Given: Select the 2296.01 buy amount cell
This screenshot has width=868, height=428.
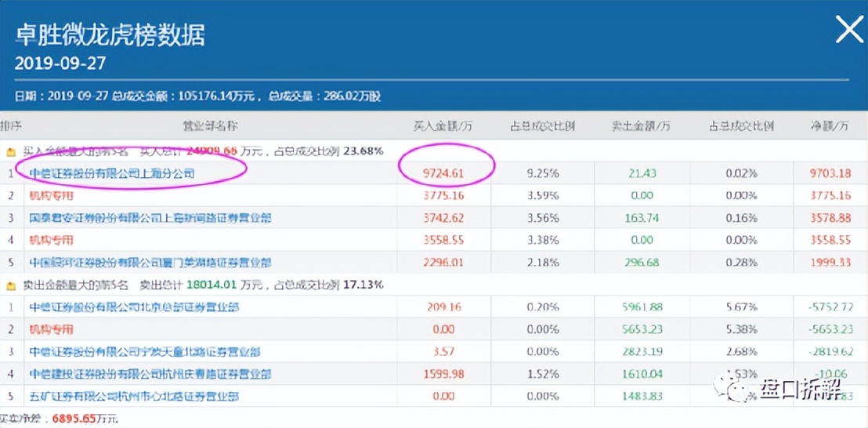Looking at the screenshot, I should [443, 263].
